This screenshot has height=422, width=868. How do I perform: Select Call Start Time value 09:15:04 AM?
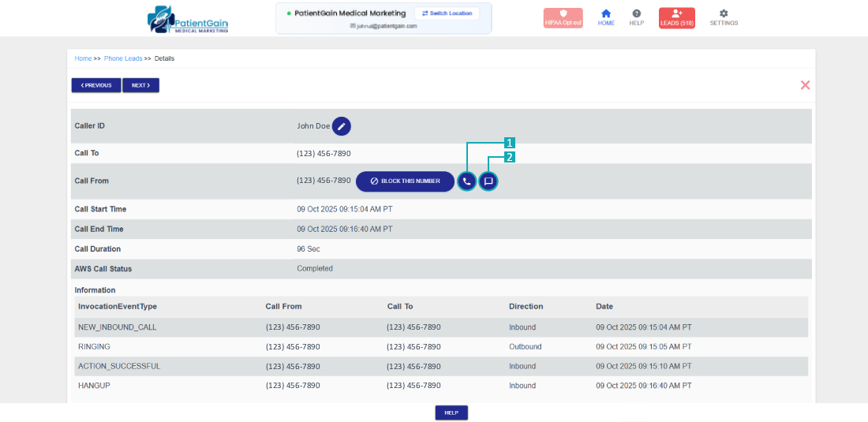point(345,209)
